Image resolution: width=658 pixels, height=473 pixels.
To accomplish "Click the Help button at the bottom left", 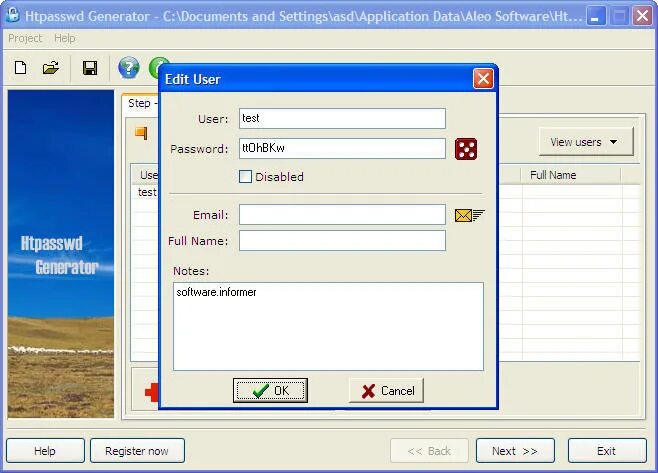I will point(45,451).
